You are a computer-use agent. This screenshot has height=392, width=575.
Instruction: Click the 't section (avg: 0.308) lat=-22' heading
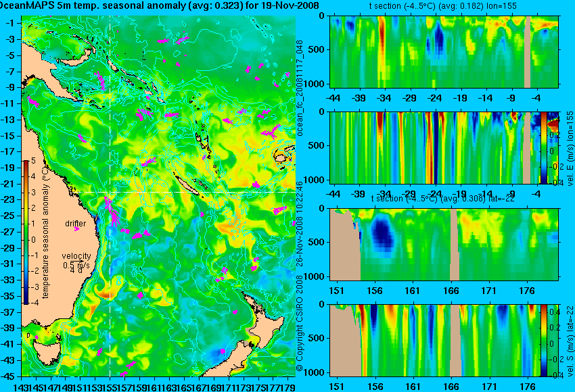pos(442,199)
